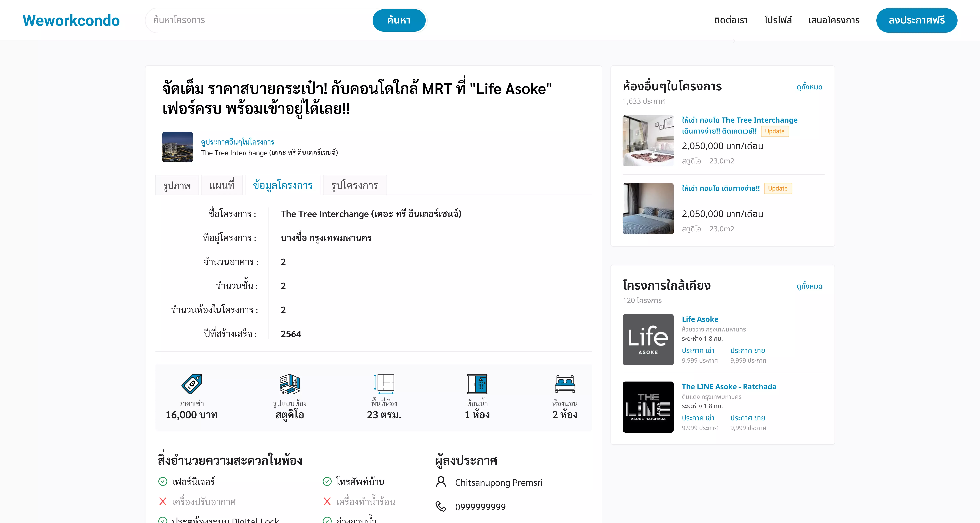Click the rental price tag icon
This screenshot has width=980, height=523.
191,384
